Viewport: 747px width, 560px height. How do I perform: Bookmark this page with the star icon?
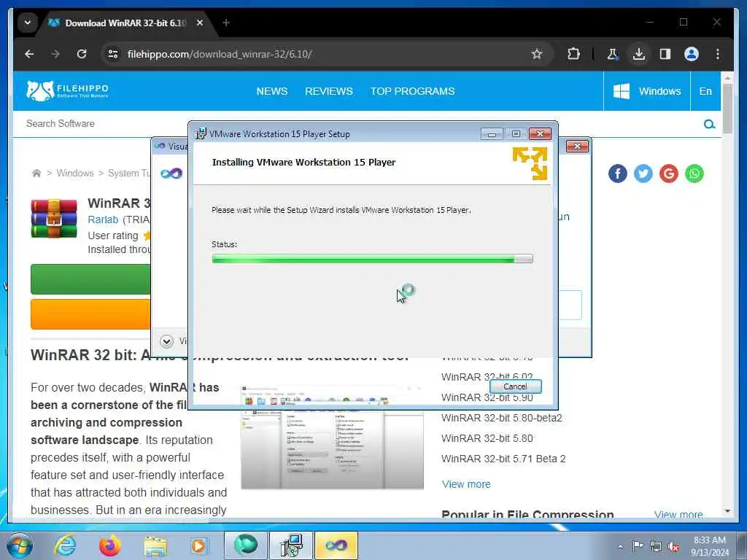click(537, 54)
